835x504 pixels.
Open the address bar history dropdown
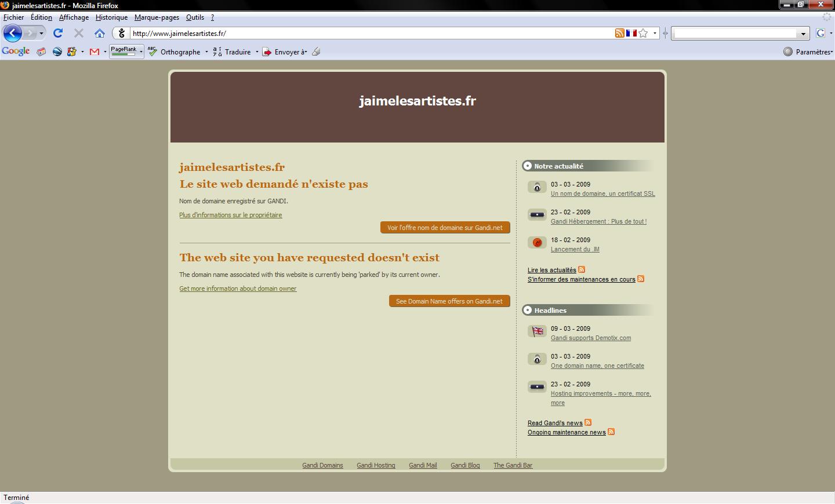[x=655, y=33]
